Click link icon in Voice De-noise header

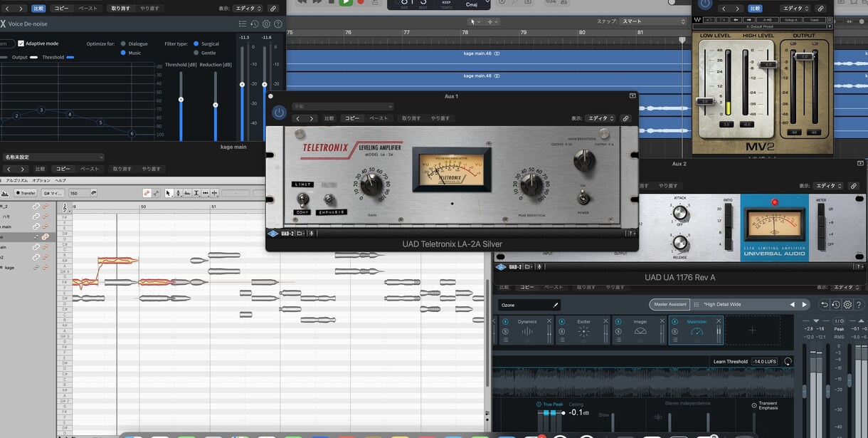point(272,9)
